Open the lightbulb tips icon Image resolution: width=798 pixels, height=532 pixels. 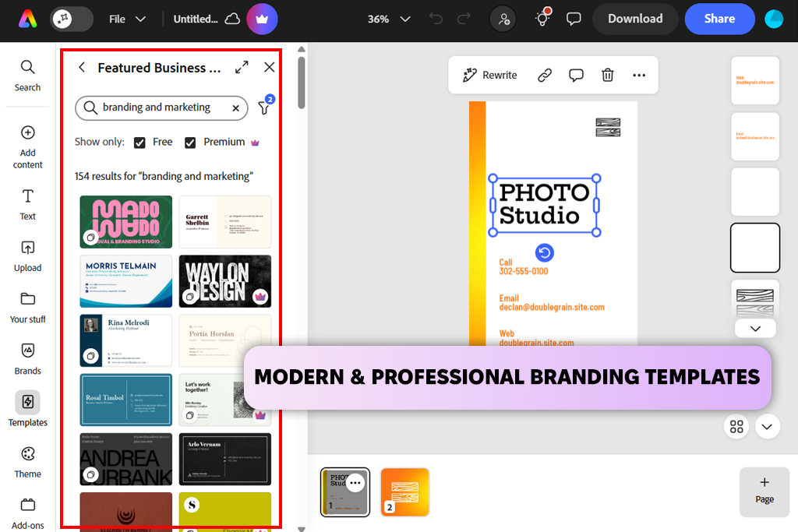tap(542, 19)
